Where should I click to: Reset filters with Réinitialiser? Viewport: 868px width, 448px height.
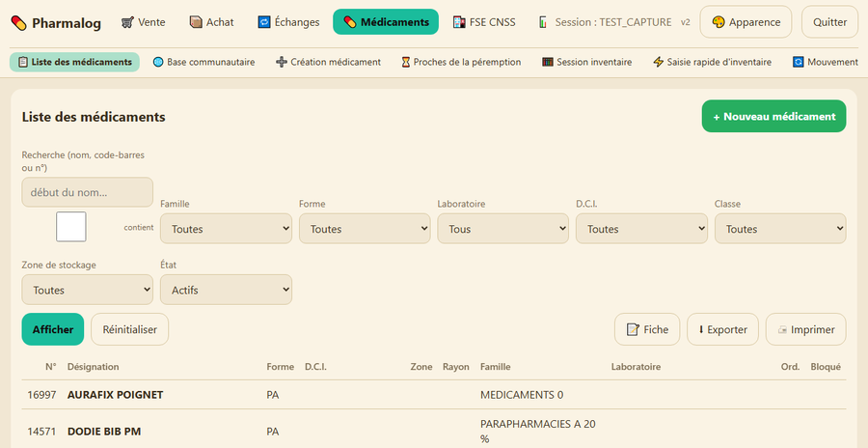tap(129, 329)
